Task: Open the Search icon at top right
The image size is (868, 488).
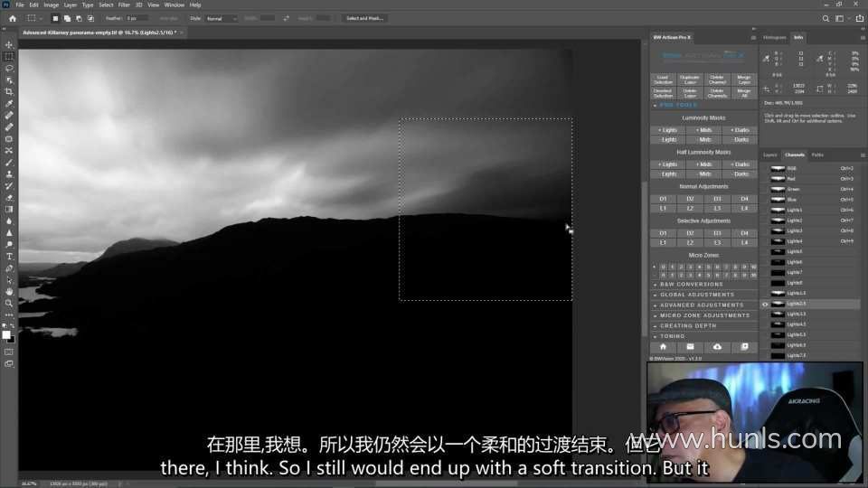Action: (826, 18)
